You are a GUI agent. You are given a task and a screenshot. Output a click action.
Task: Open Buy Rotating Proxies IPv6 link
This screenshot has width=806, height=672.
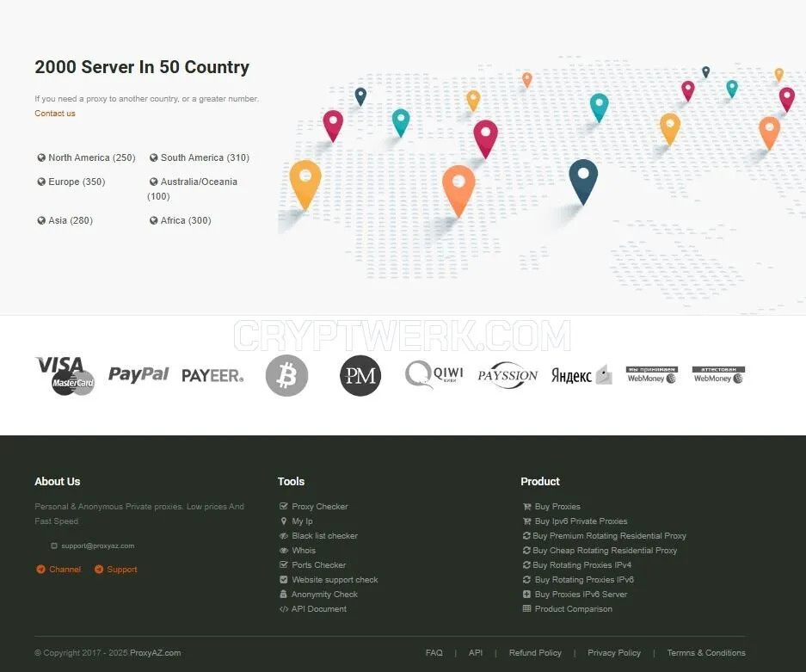(584, 579)
